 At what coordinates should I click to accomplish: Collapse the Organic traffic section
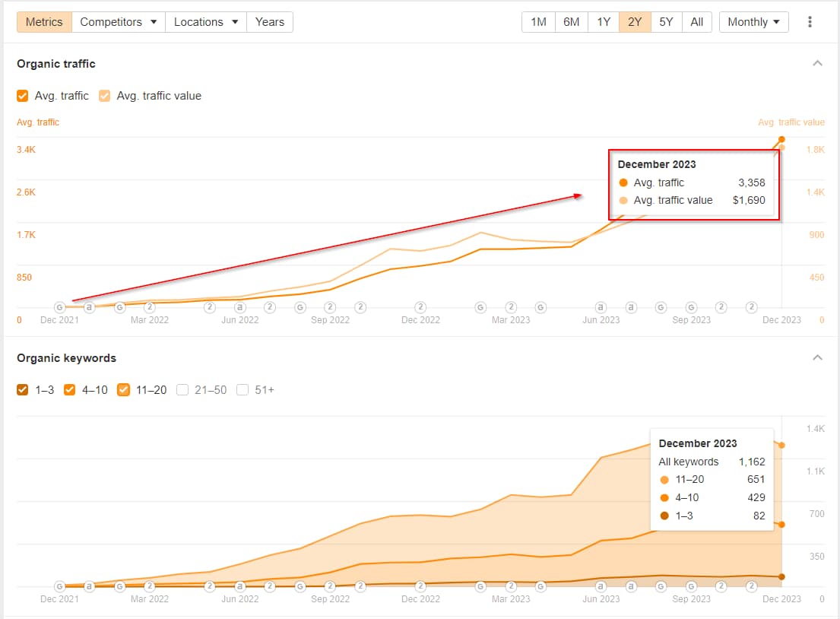817,63
